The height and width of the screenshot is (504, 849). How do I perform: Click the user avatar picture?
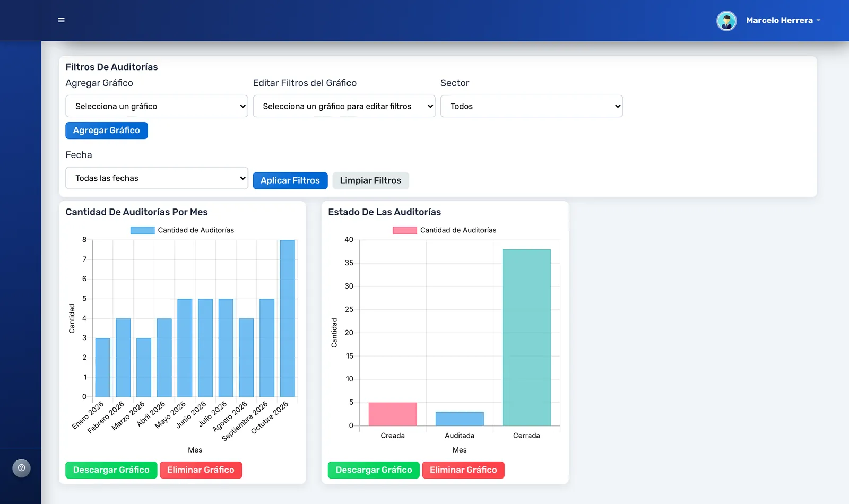pos(726,21)
